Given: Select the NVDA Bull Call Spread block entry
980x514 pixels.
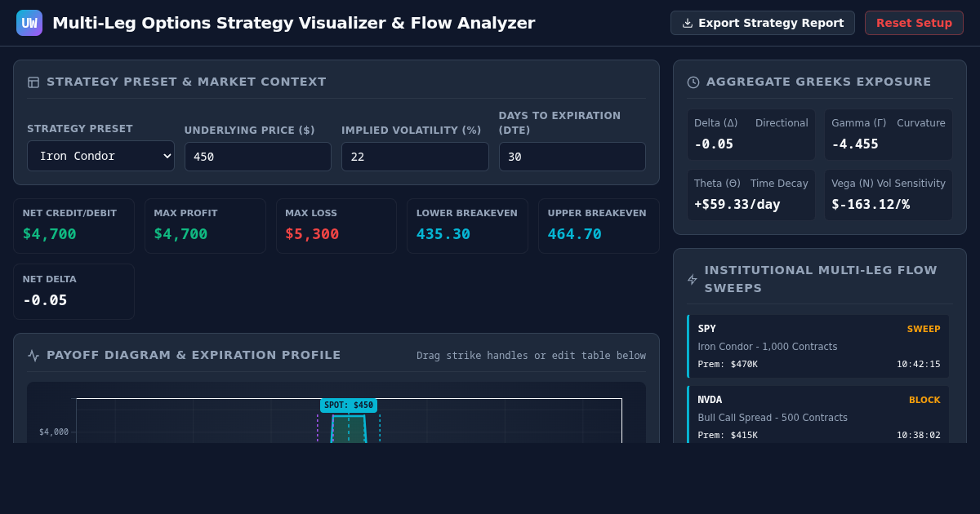Looking at the screenshot, I should pyautogui.click(x=818, y=414).
